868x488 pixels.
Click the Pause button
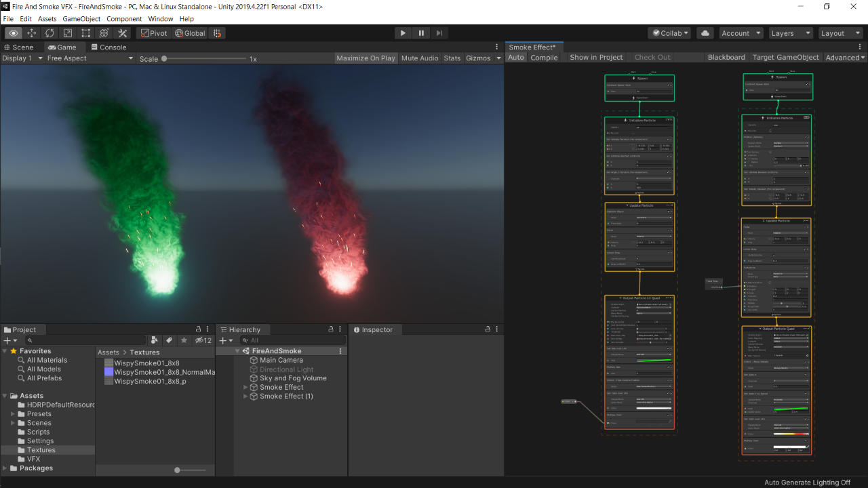[x=421, y=33]
